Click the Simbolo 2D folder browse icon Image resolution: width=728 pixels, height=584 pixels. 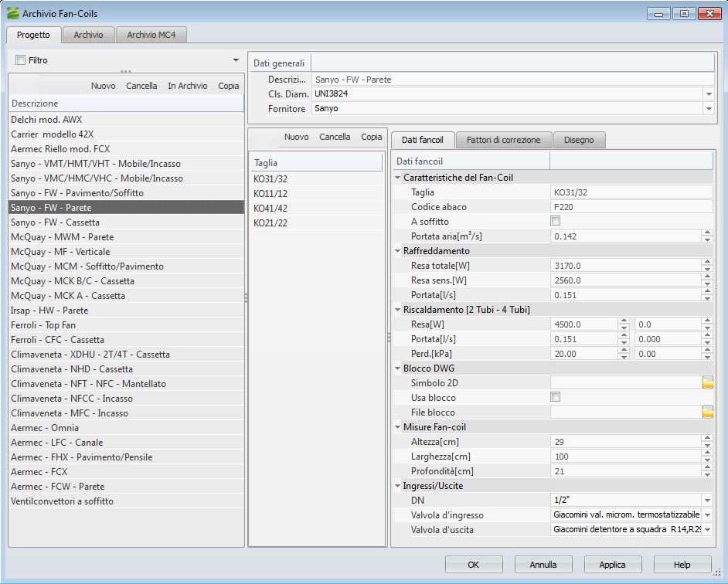pos(707,382)
